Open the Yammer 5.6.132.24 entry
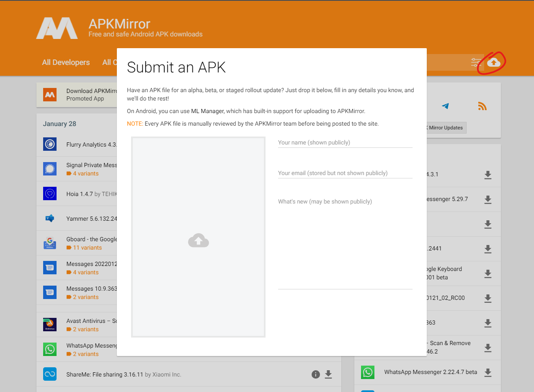534x392 pixels. coord(91,219)
